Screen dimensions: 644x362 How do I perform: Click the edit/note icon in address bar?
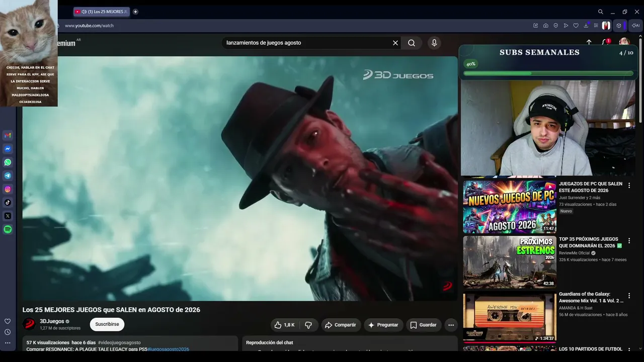(x=536, y=26)
